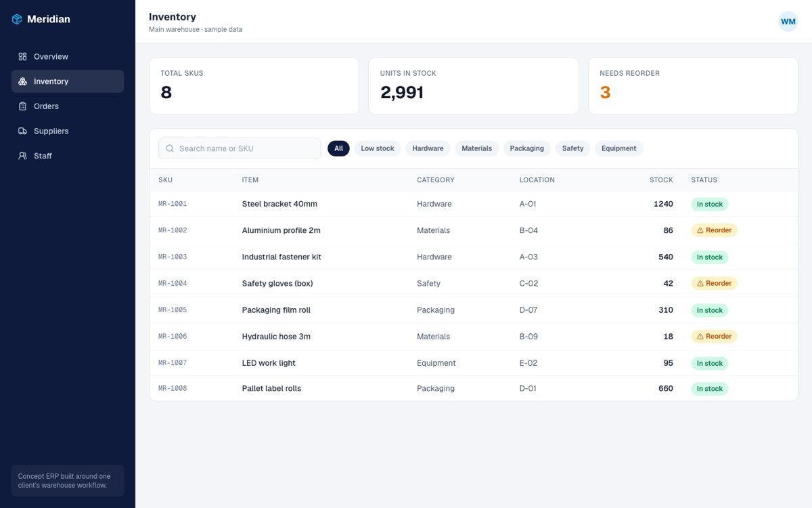Click the Equipment category cell for LED work light
The height and width of the screenshot is (508, 812).
[436, 363]
